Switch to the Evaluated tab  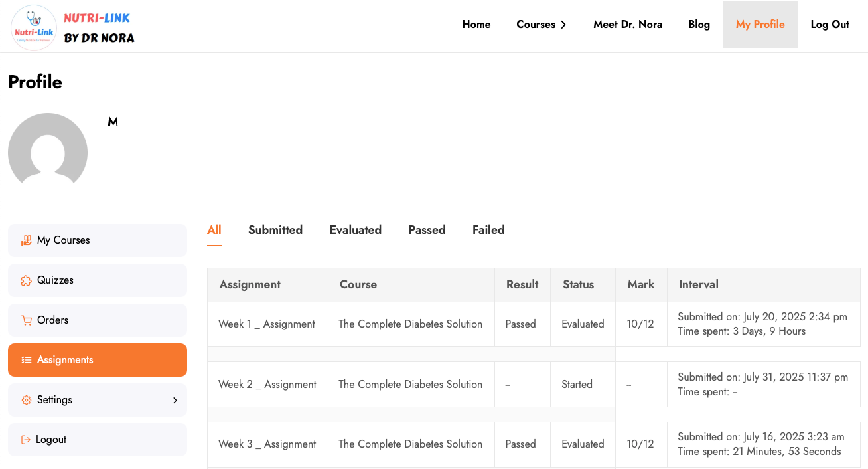[x=355, y=230]
